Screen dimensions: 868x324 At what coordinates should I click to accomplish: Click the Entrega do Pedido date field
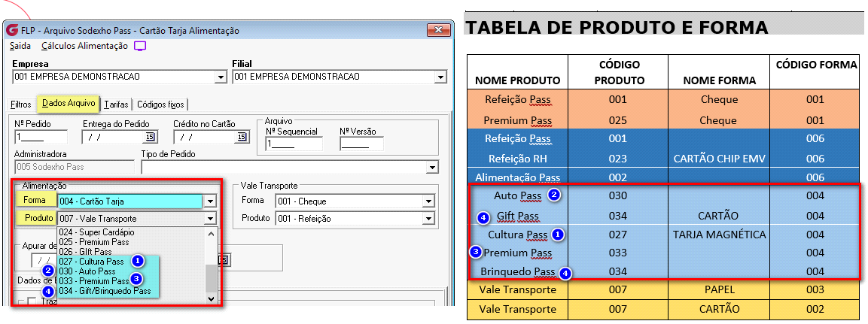click(x=113, y=137)
